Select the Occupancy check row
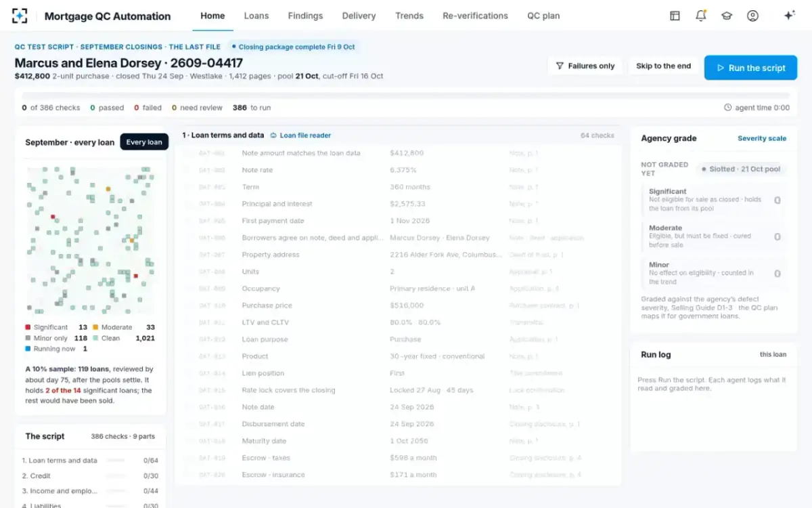The image size is (812, 508). 398,289
